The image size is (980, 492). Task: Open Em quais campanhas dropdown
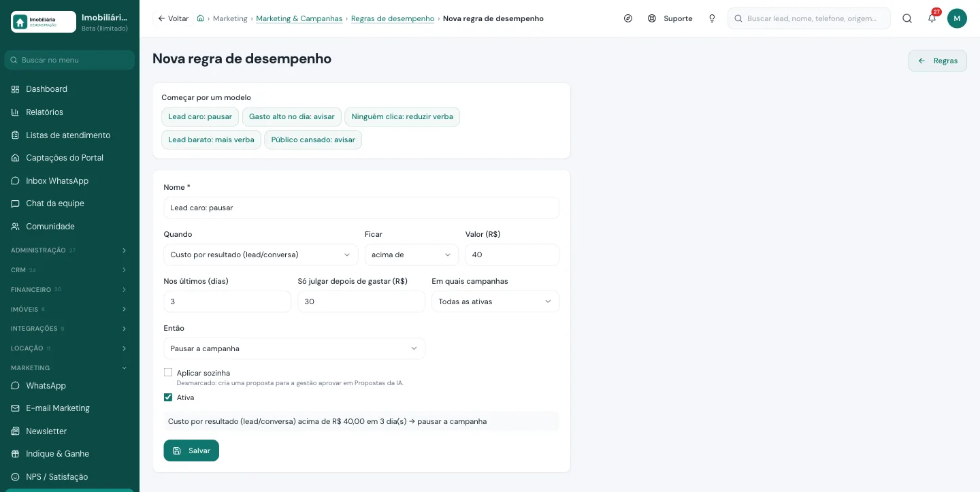[x=495, y=301]
